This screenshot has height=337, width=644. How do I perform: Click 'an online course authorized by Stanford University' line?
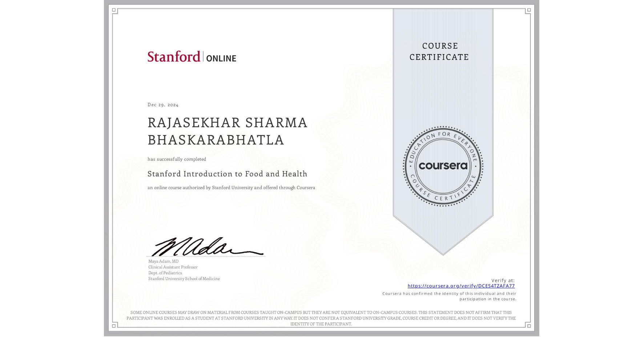(x=231, y=188)
